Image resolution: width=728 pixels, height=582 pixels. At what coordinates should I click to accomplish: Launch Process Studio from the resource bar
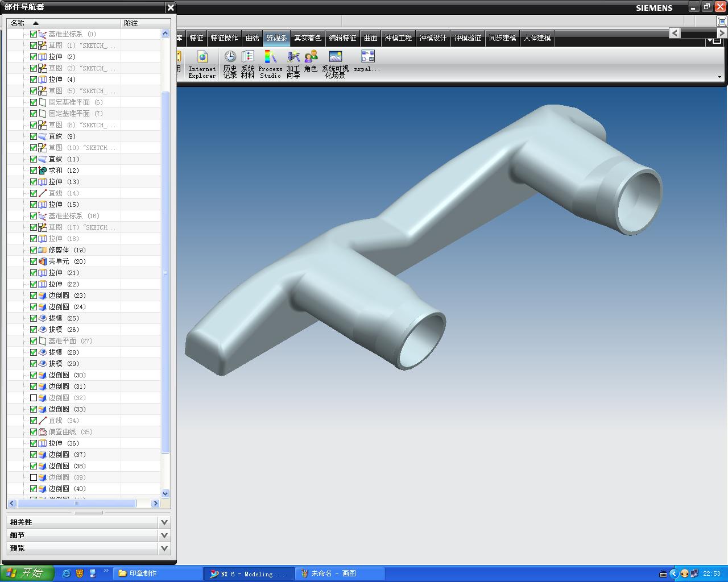pyautogui.click(x=270, y=64)
